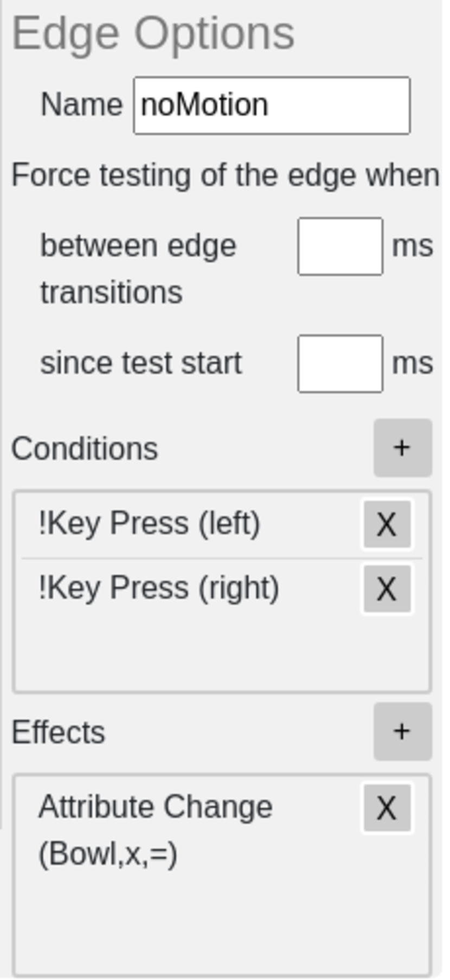
Task: Focus the between edge transitions ms field
Action: point(340,246)
